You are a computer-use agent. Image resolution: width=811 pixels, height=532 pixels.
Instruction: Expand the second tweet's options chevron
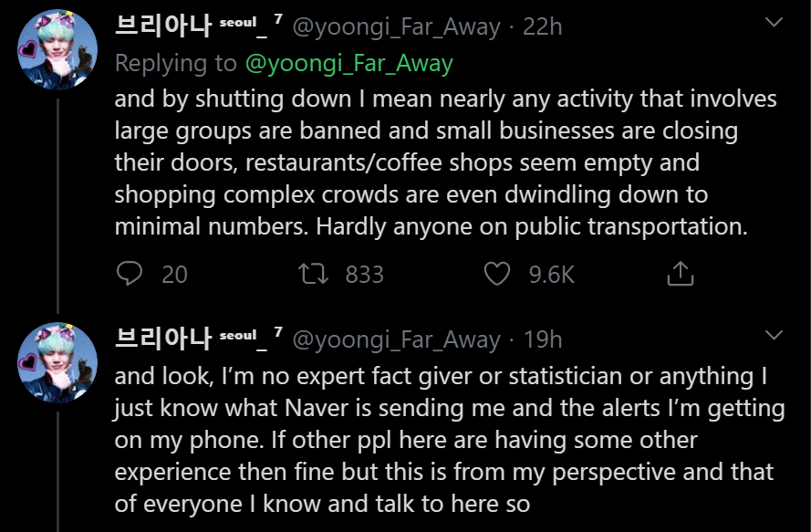pyautogui.click(x=774, y=335)
